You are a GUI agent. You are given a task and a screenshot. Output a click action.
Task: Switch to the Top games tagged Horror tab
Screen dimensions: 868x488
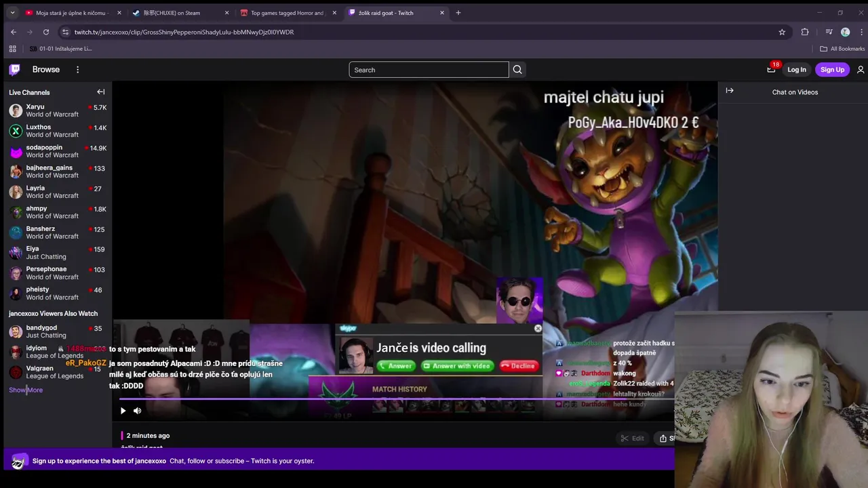point(288,13)
